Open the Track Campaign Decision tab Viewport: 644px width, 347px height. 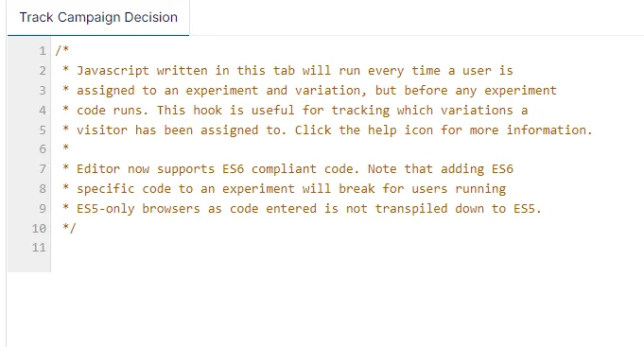(x=98, y=18)
